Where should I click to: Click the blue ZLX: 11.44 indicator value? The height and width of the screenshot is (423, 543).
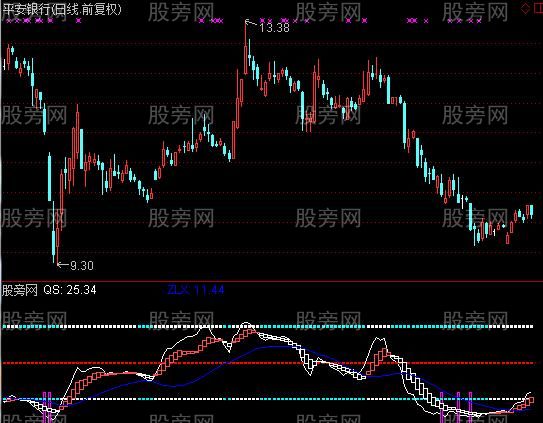(196, 290)
